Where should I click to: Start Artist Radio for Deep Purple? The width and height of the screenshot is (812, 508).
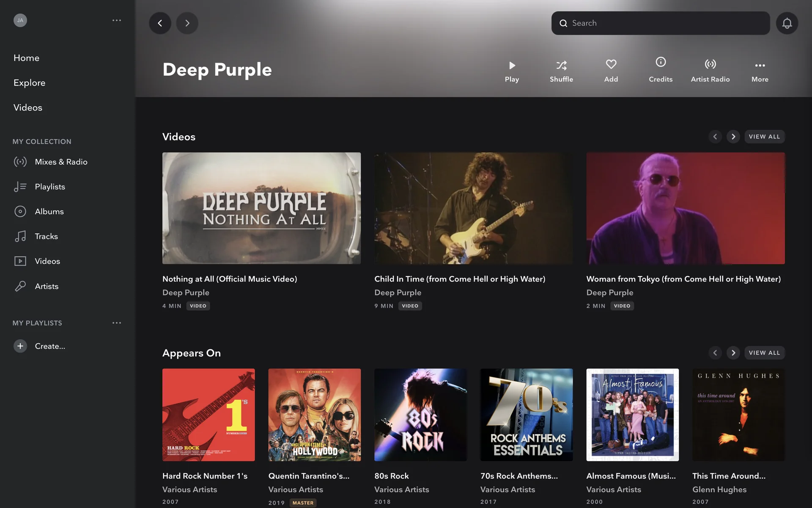[710, 64]
